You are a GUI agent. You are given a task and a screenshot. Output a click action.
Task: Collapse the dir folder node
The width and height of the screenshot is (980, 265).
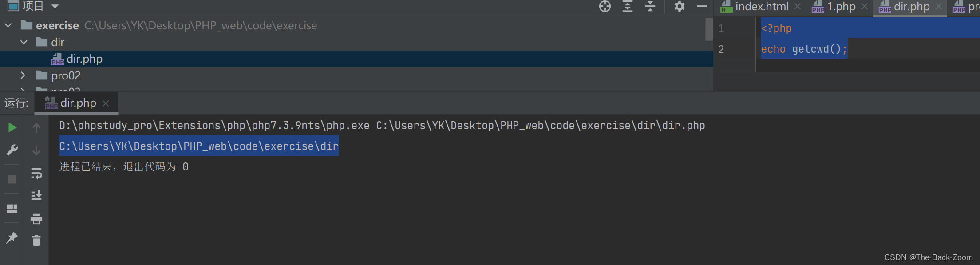click(x=24, y=42)
